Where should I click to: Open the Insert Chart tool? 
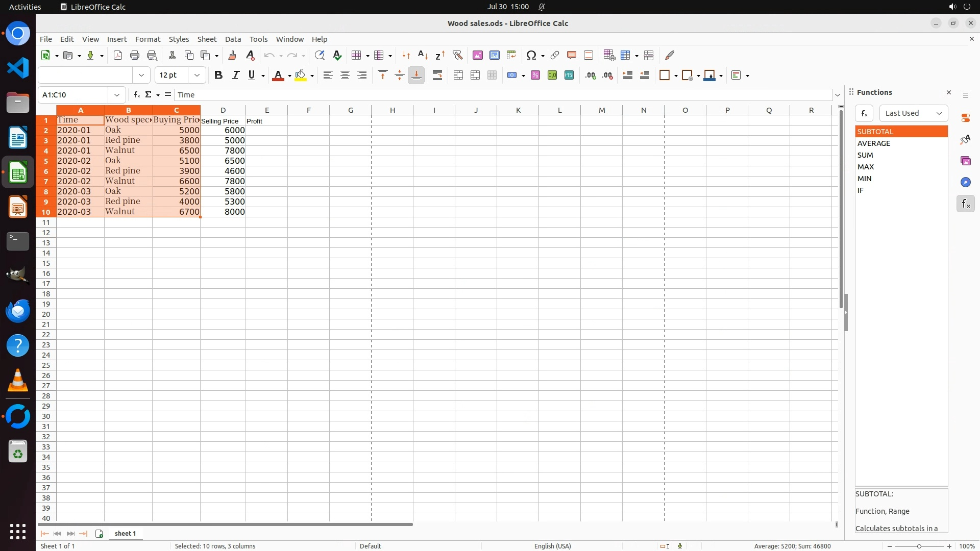[494, 55]
